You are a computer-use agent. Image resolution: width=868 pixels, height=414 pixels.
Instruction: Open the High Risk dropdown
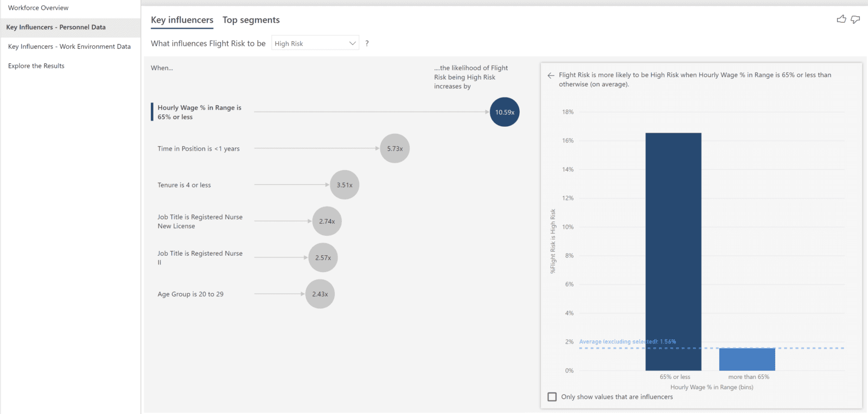[x=315, y=43]
